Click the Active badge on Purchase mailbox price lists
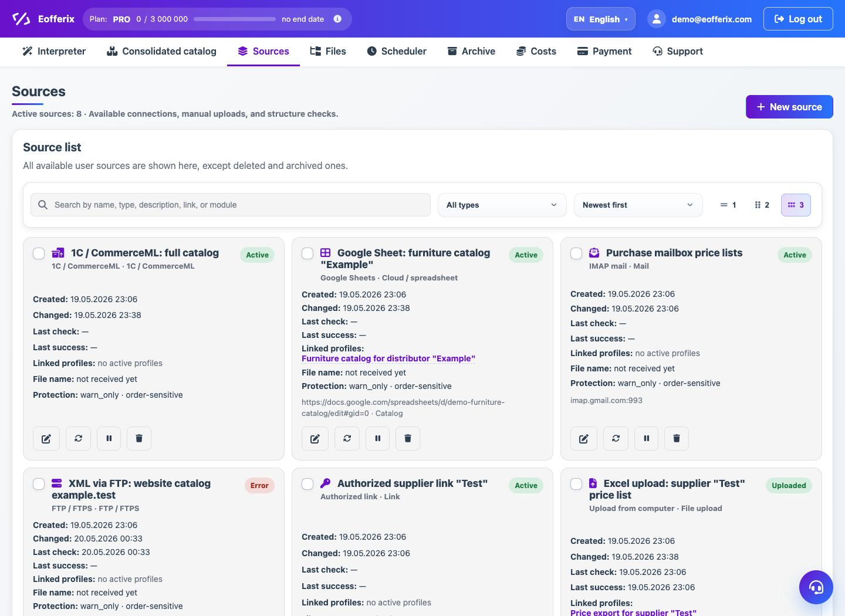Viewport: 845px width, 616px height. coord(795,255)
